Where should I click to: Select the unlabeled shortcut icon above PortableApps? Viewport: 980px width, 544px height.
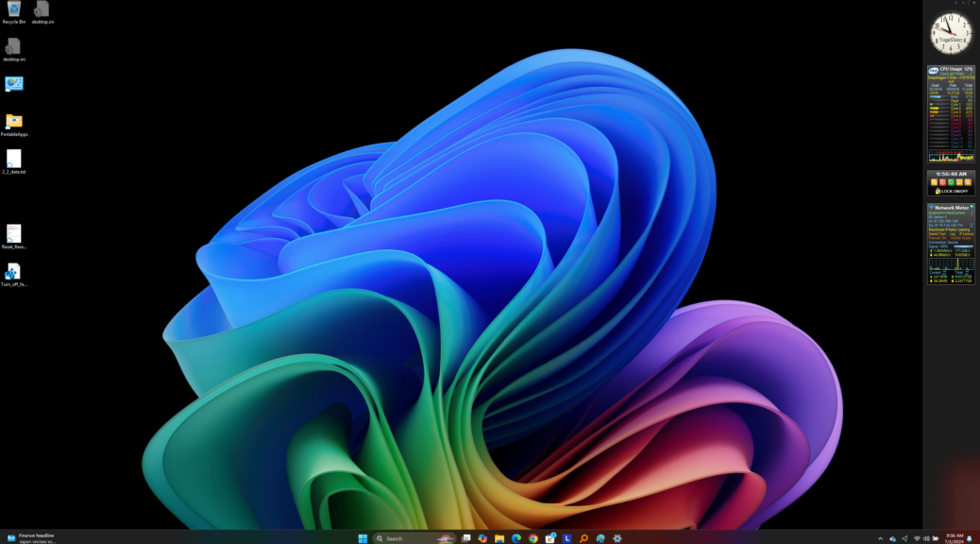click(14, 84)
